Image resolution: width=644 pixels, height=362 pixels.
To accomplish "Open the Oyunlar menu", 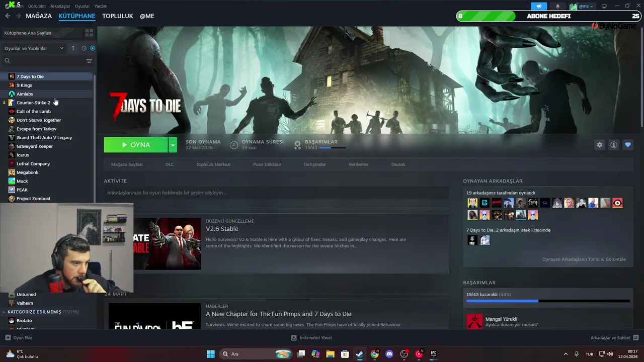I will coord(82,6).
